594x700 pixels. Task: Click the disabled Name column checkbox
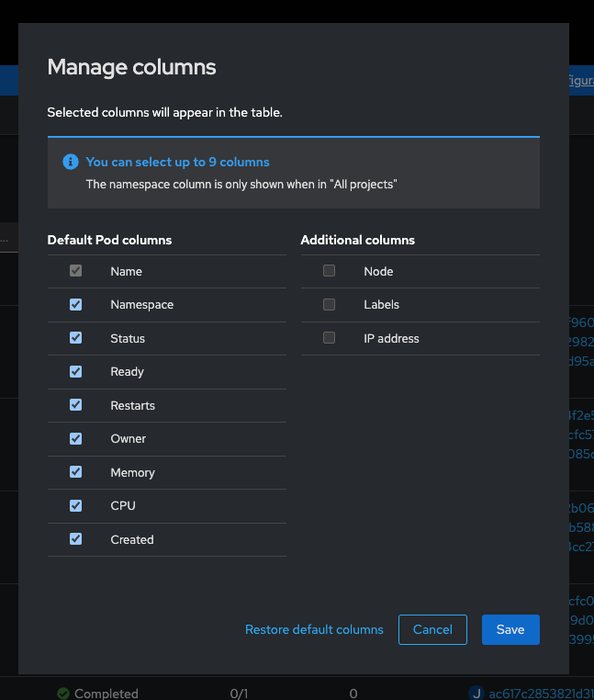pyautogui.click(x=76, y=271)
